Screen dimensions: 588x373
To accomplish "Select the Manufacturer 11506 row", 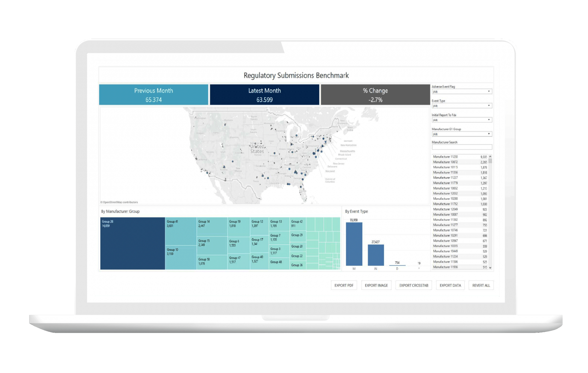I will 460,262.
